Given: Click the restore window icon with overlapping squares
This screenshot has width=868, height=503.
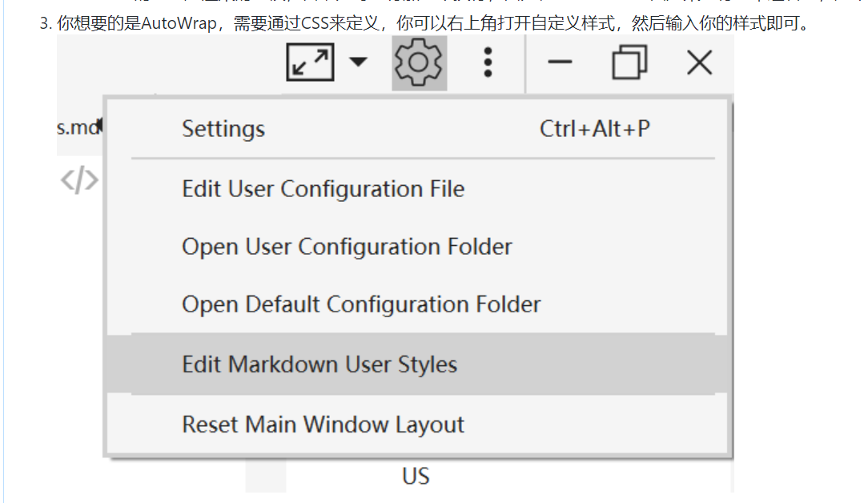Looking at the screenshot, I should coord(629,62).
